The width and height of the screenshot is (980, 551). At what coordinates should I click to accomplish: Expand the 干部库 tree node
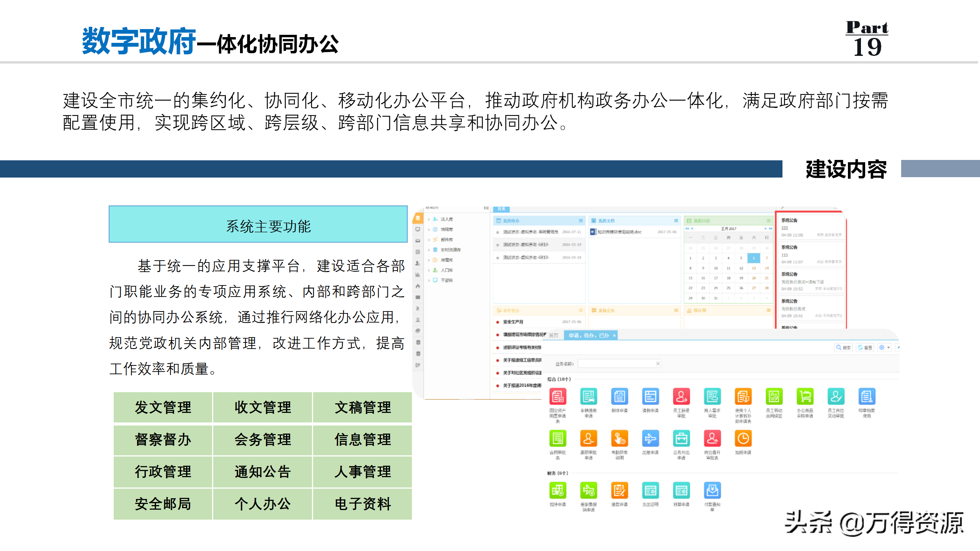[x=429, y=280]
